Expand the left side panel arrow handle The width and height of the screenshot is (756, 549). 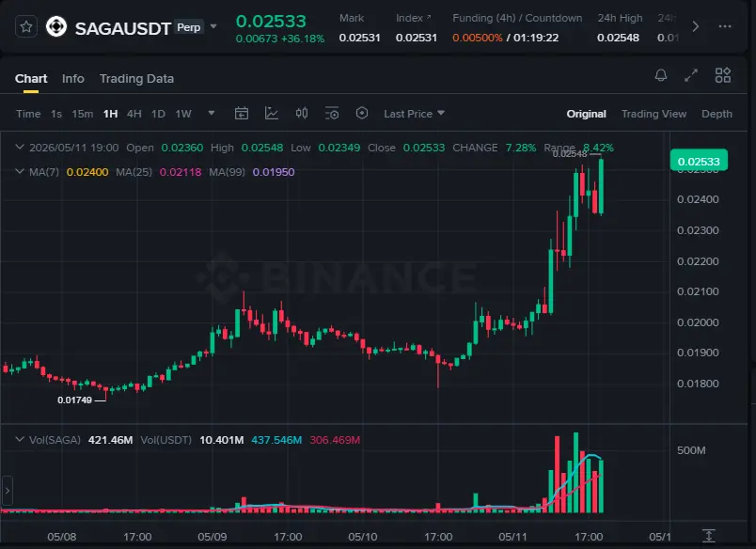[7, 491]
